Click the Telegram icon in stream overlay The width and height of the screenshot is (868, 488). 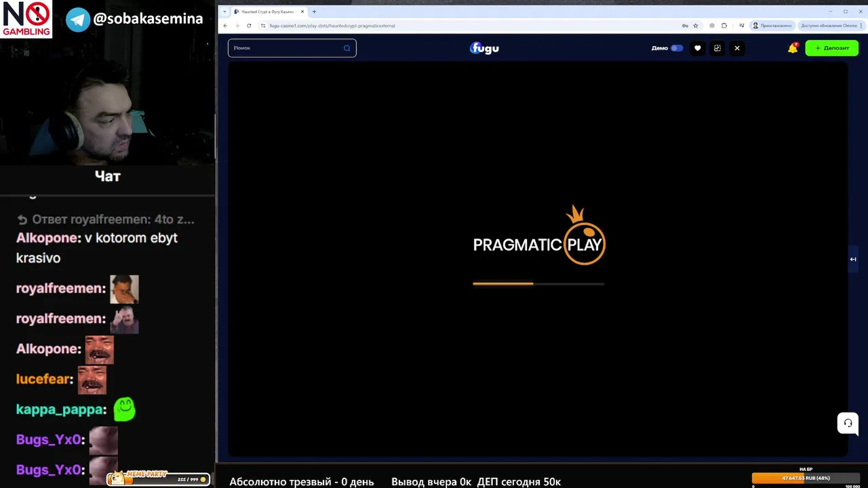pyautogui.click(x=78, y=20)
